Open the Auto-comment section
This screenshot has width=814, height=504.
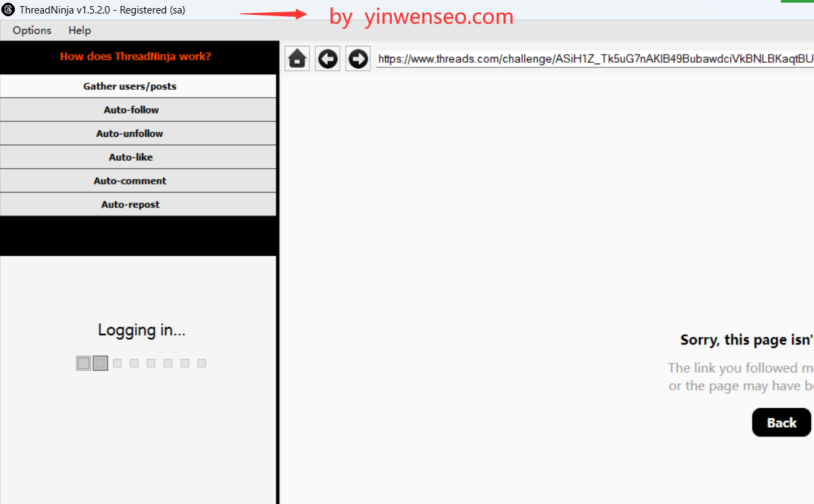(x=138, y=180)
